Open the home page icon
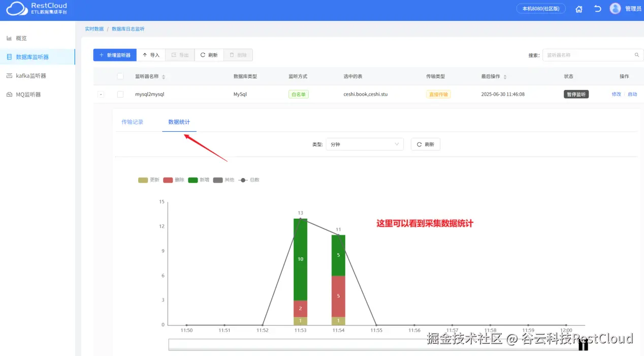Viewport: 644px width, 356px height. pyautogui.click(x=578, y=9)
